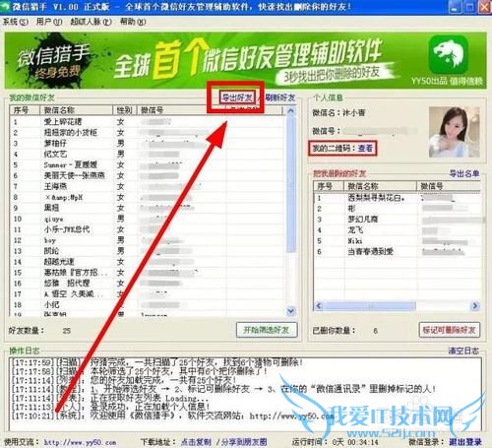Select friend row 小妃
This screenshot has height=448, width=492.
coord(148,304)
